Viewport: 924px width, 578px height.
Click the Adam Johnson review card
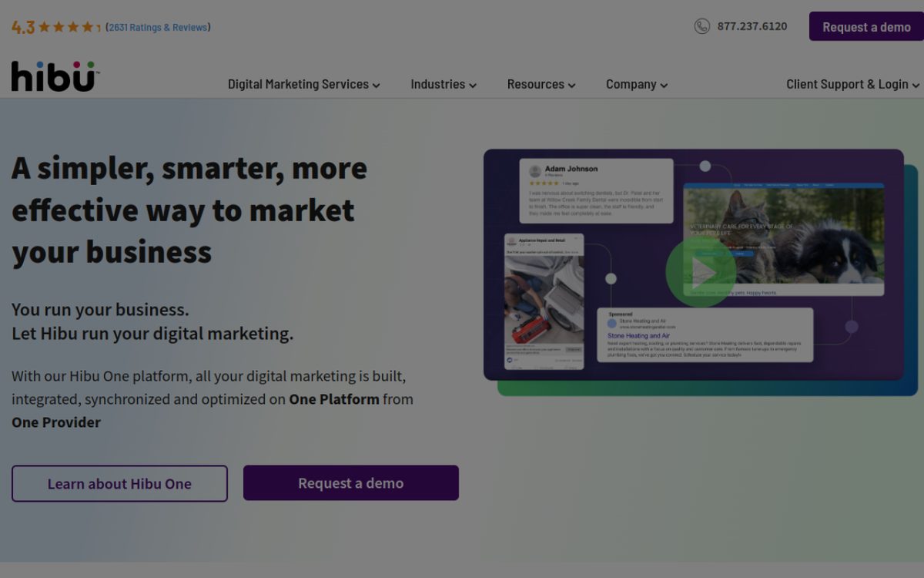tap(596, 191)
